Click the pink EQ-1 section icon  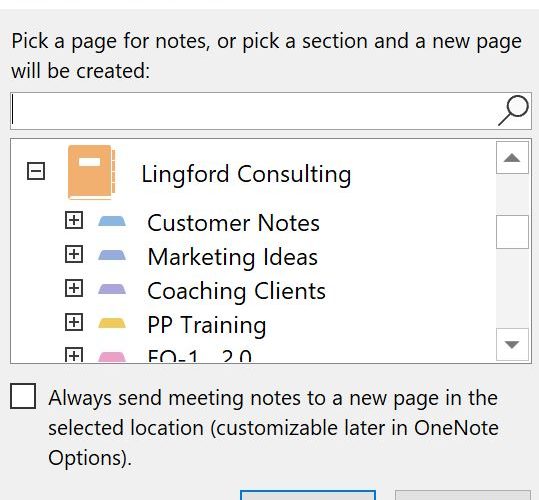(x=112, y=357)
